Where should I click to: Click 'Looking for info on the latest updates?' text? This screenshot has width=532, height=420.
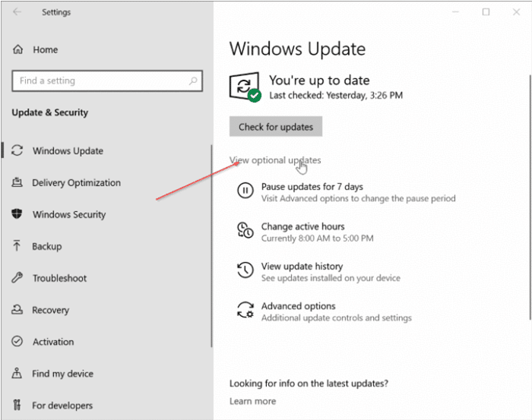pyautogui.click(x=309, y=384)
